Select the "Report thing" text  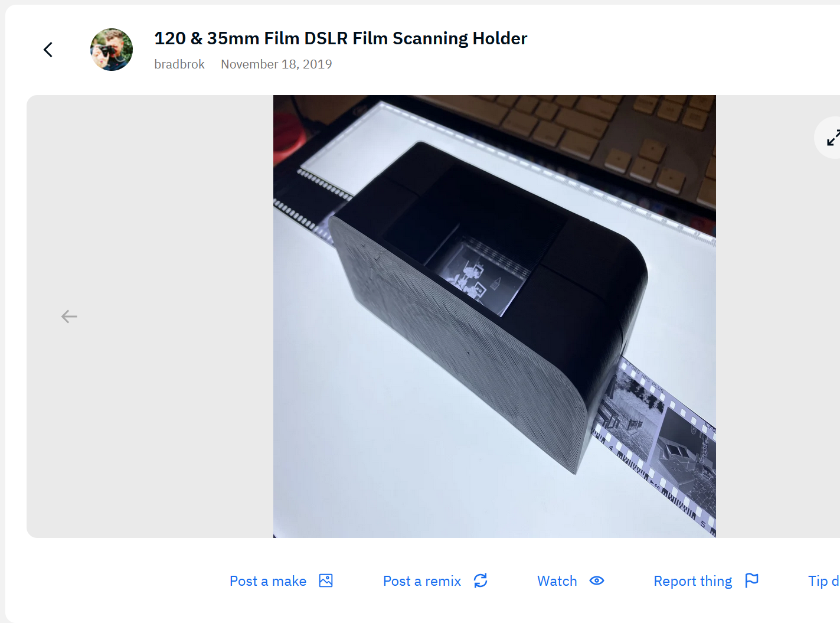point(692,581)
